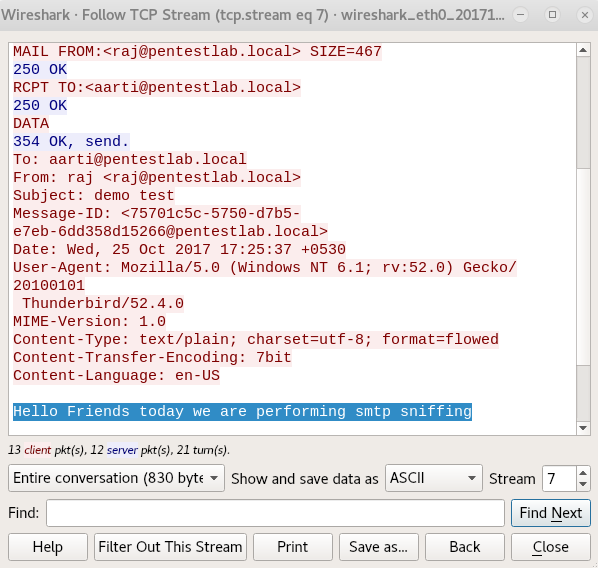
Task: Maximize the Wireshark stream window
Action: (x=552, y=15)
